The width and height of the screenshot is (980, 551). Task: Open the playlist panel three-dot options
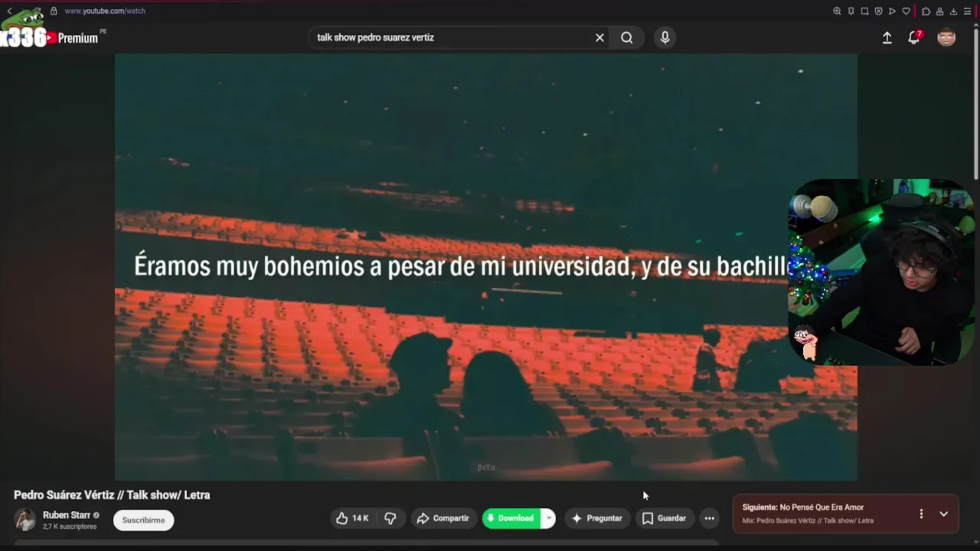pos(921,514)
